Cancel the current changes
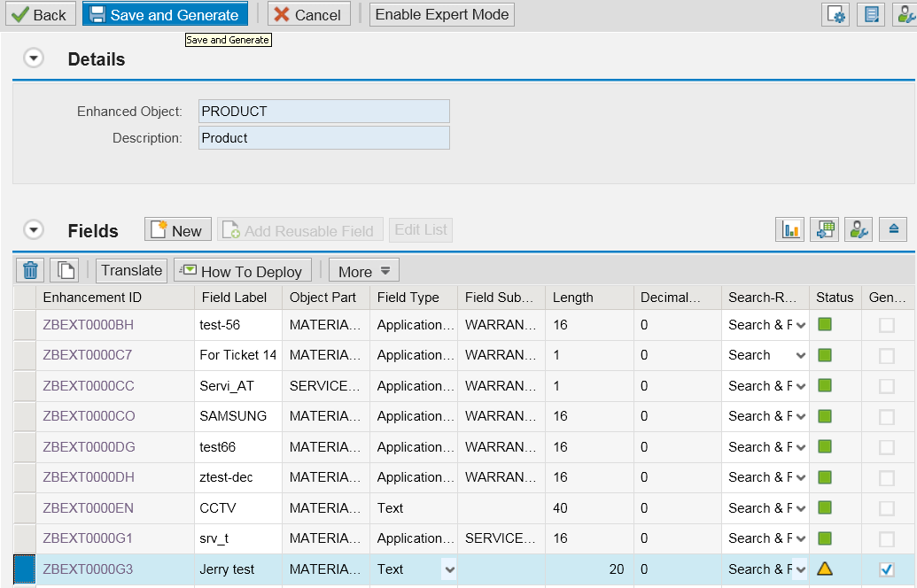 click(x=309, y=14)
